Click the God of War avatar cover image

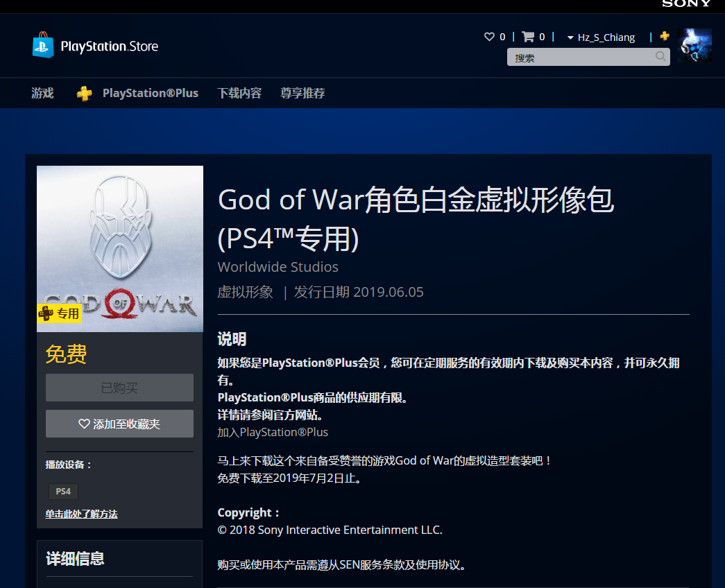120,249
